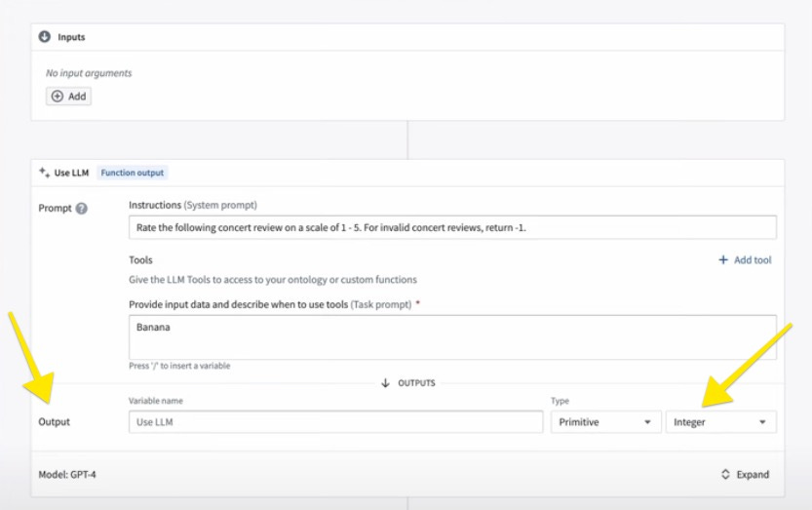812x510 pixels.
Task: Click the Give the LLM Tools description text
Action: click(x=273, y=280)
